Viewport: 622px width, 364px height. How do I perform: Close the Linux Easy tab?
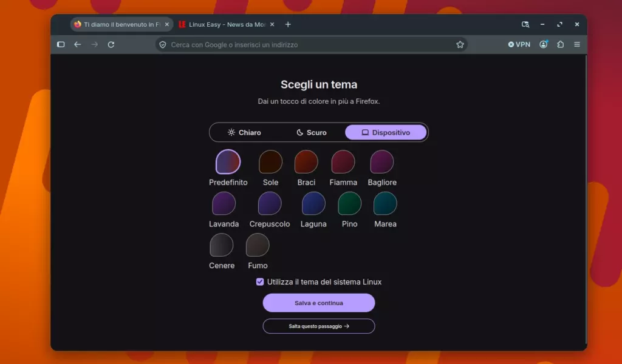(272, 24)
